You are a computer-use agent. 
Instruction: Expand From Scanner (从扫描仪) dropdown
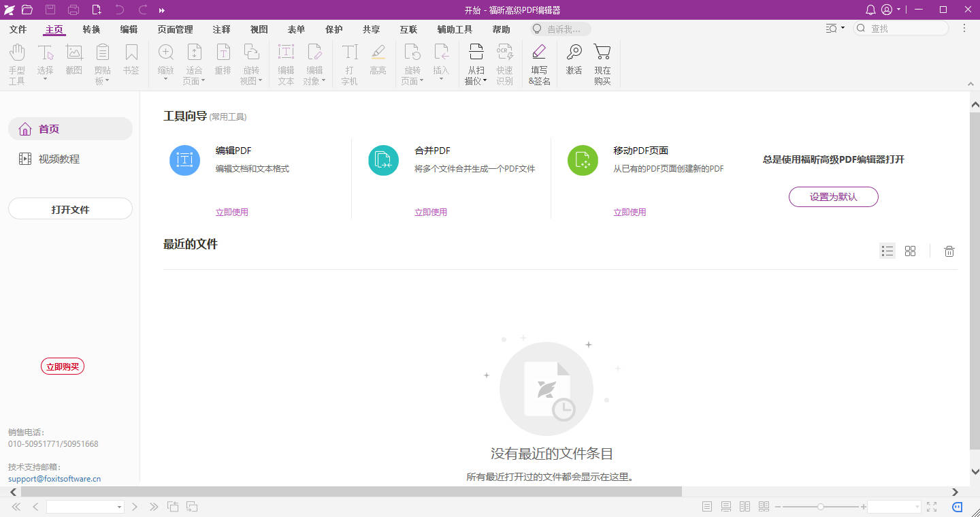pos(485,81)
